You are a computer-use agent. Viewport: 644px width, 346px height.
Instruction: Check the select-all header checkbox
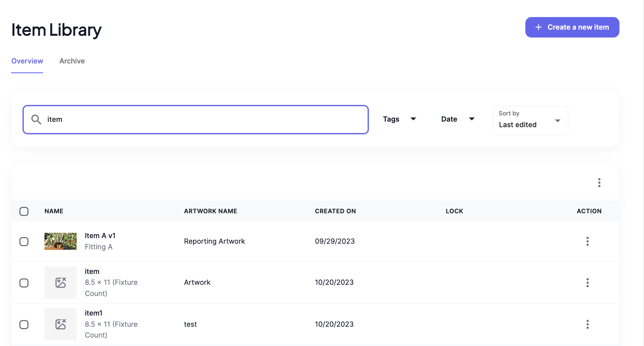tap(24, 211)
